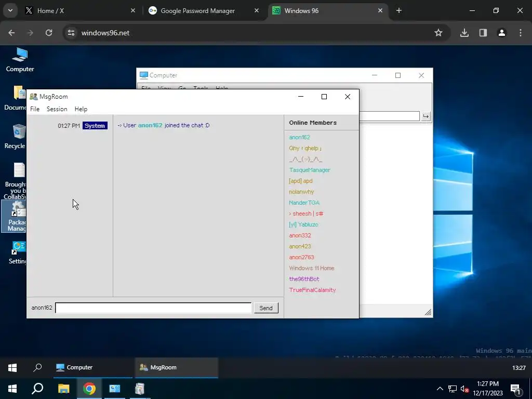Select member Windows 11 Home
This screenshot has height=399, width=532.
point(312,268)
